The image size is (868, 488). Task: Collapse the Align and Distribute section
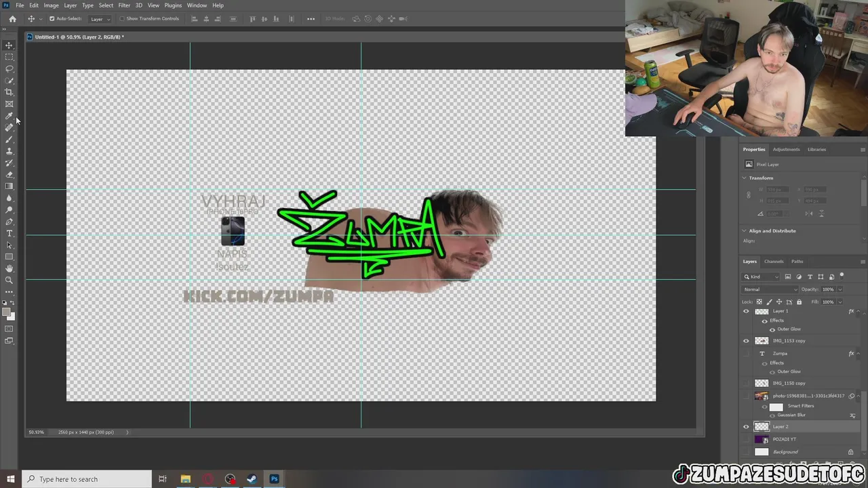(x=745, y=231)
